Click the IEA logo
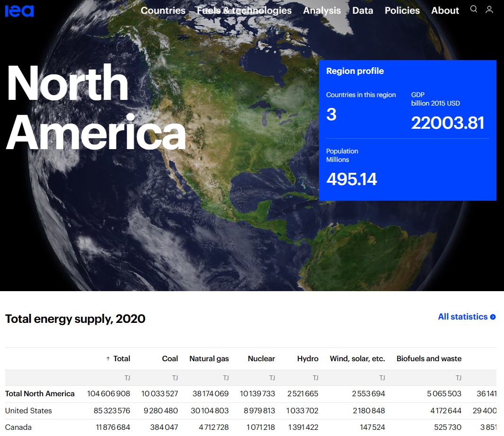 click(19, 10)
